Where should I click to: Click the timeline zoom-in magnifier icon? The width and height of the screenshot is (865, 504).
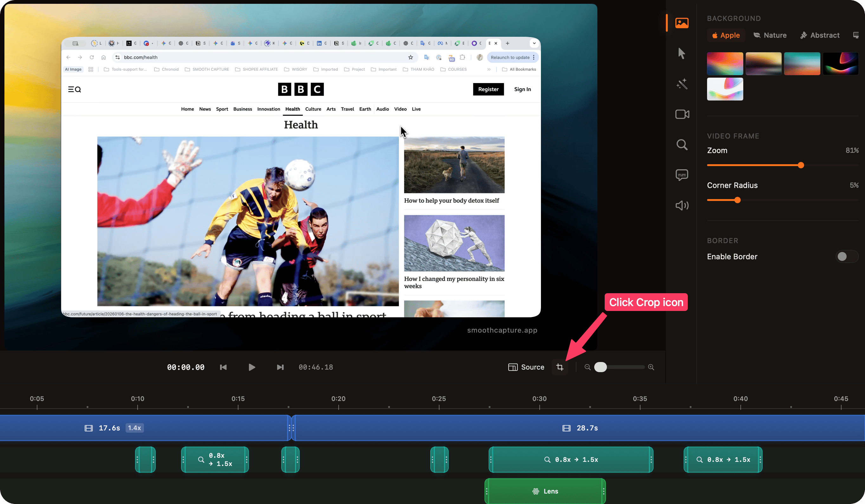pyautogui.click(x=651, y=367)
